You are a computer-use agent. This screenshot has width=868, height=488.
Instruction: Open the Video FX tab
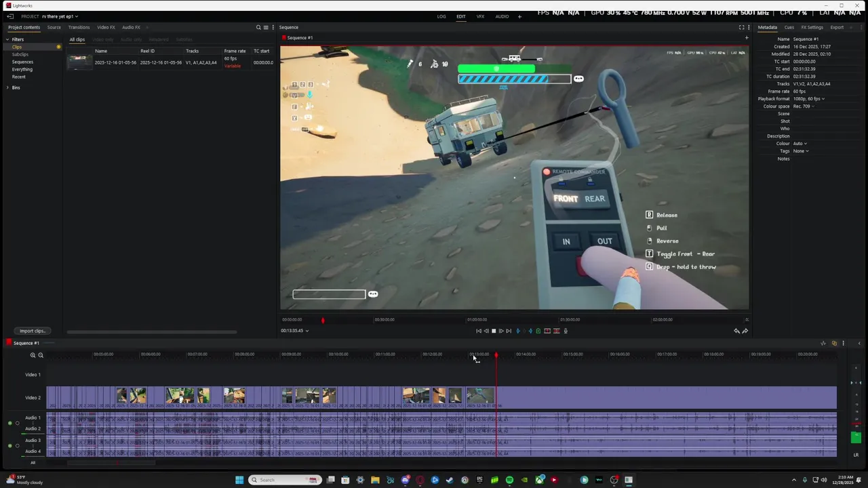click(x=106, y=27)
